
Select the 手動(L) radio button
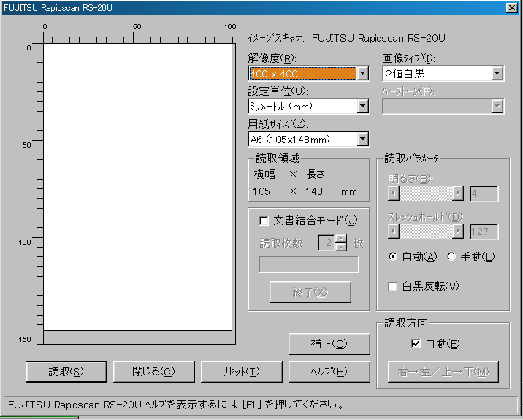tap(451, 256)
